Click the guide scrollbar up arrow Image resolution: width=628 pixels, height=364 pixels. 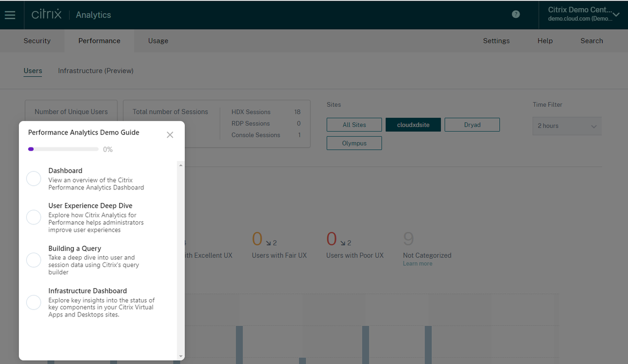(x=181, y=165)
